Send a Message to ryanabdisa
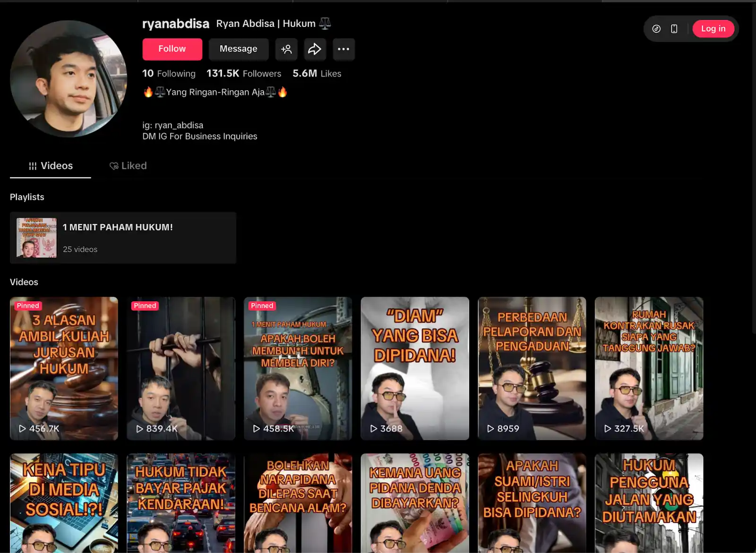Screen dimensions: 756x553 [239, 49]
